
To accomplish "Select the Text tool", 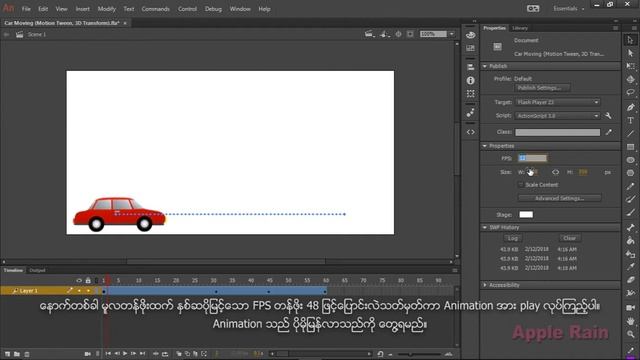I will click(630, 120).
